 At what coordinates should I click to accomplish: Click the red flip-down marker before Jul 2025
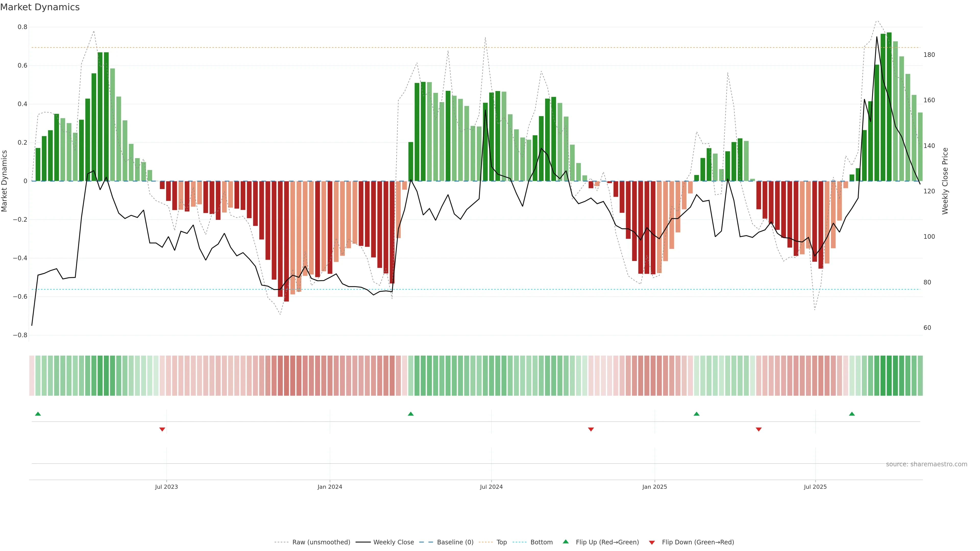[x=758, y=429]
